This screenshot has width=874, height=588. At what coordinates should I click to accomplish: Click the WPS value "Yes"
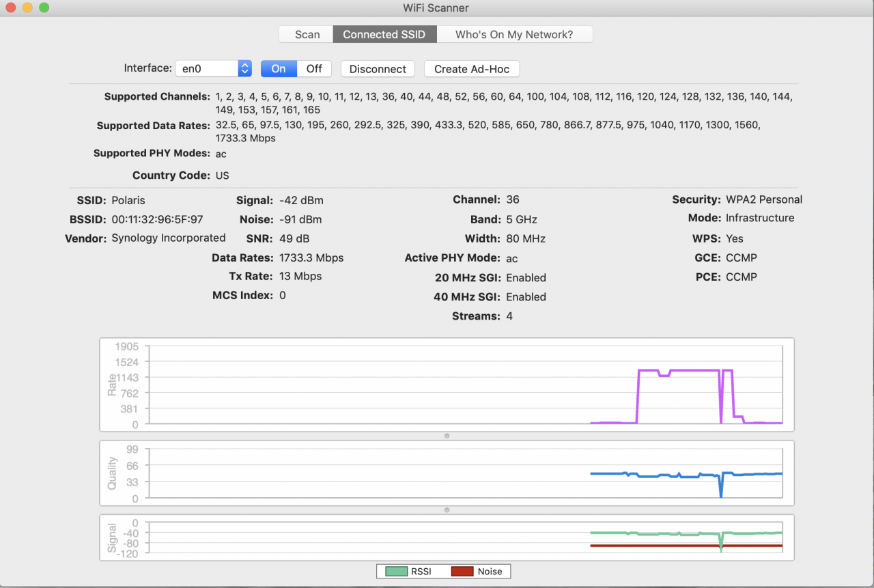[x=735, y=238]
